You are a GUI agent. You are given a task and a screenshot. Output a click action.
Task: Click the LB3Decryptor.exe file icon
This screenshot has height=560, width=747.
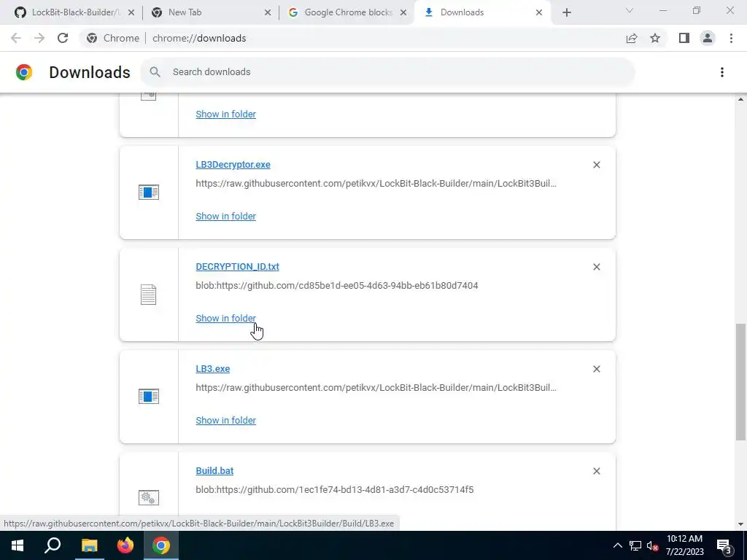pos(149,192)
